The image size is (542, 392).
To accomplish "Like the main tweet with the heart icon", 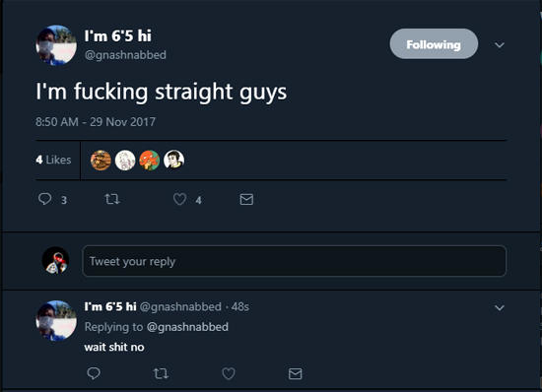I will pos(179,199).
